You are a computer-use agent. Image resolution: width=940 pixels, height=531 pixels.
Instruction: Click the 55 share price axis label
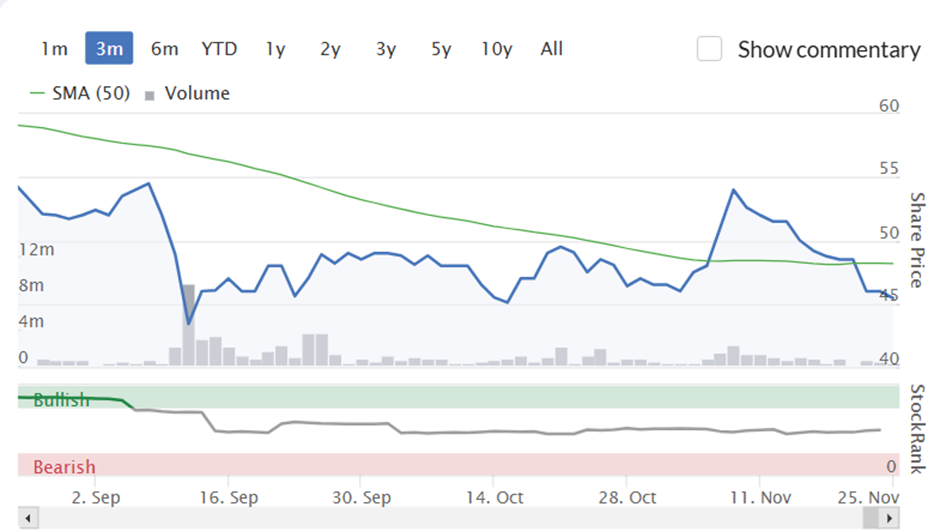click(x=889, y=168)
